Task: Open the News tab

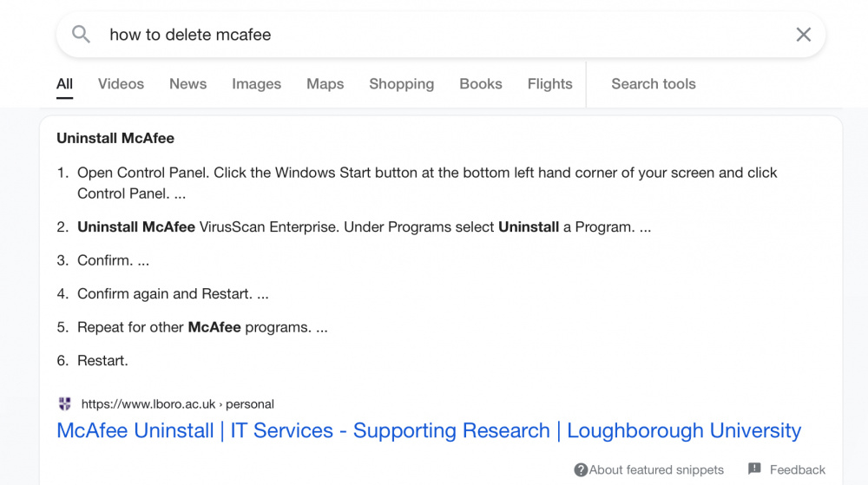Action: 187,84
